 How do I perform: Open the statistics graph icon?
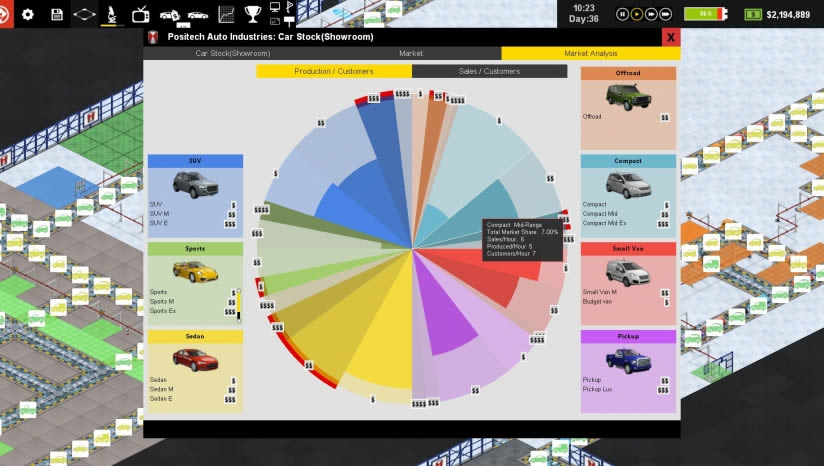pyautogui.click(x=226, y=14)
